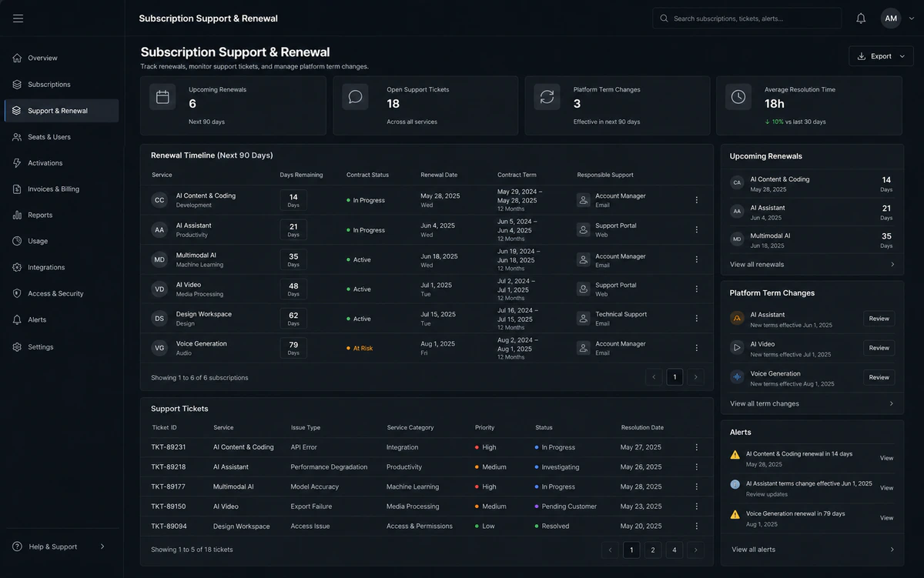View the AI Assistant terms change alert

tap(887, 488)
